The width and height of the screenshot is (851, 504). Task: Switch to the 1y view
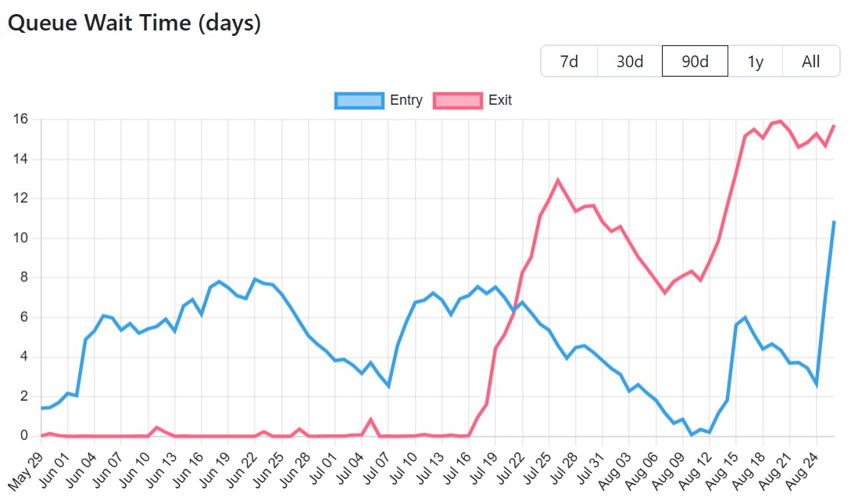click(x=755, y=61)
